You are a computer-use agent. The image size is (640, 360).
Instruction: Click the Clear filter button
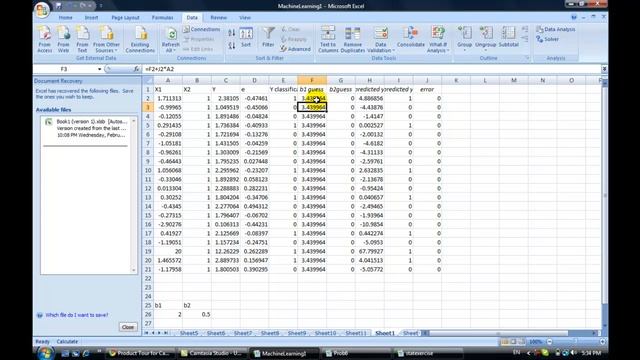[291, 29]
